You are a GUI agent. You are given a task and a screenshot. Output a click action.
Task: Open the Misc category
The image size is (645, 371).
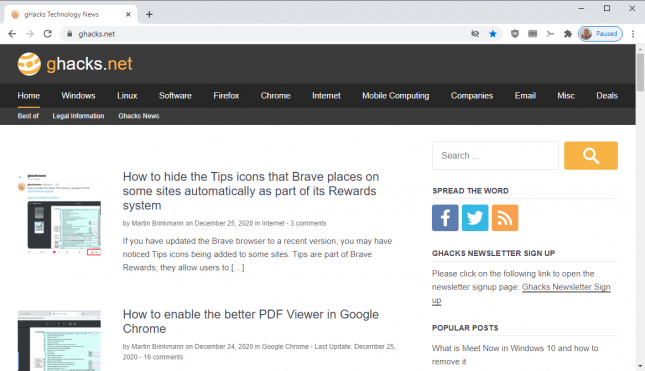click(566, 95)
